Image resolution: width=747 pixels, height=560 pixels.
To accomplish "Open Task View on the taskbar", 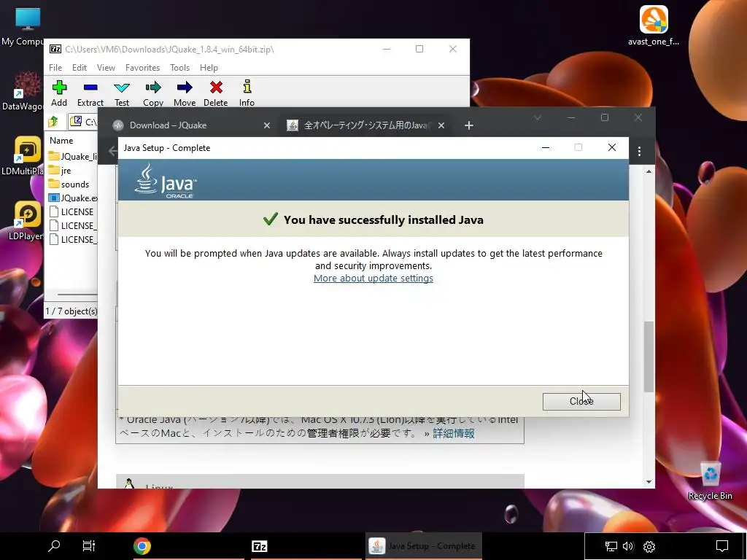I will tap(89, 545).
